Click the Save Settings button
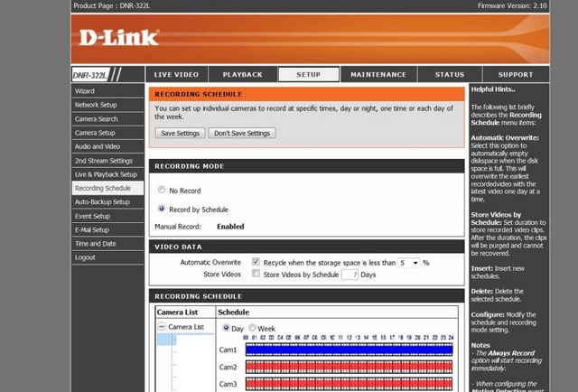This screenshot has height=392, width=578. (181, 133)
